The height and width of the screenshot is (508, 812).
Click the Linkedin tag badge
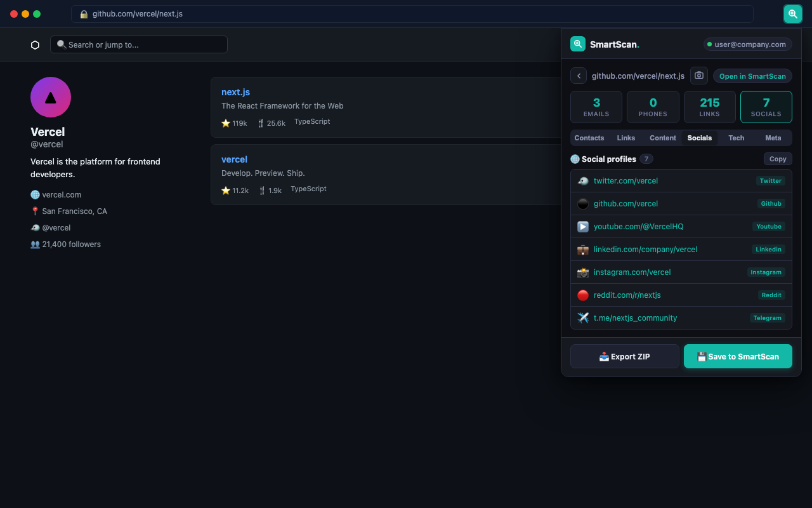(768, 250)
